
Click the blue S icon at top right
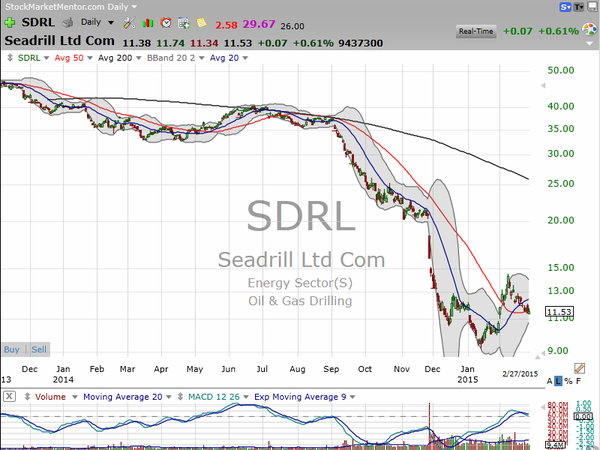565,7
